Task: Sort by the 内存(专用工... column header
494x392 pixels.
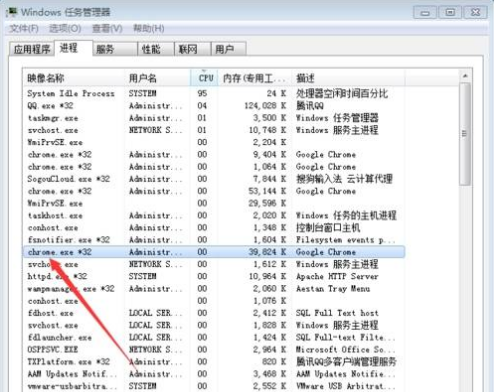Action: point(255,78)
